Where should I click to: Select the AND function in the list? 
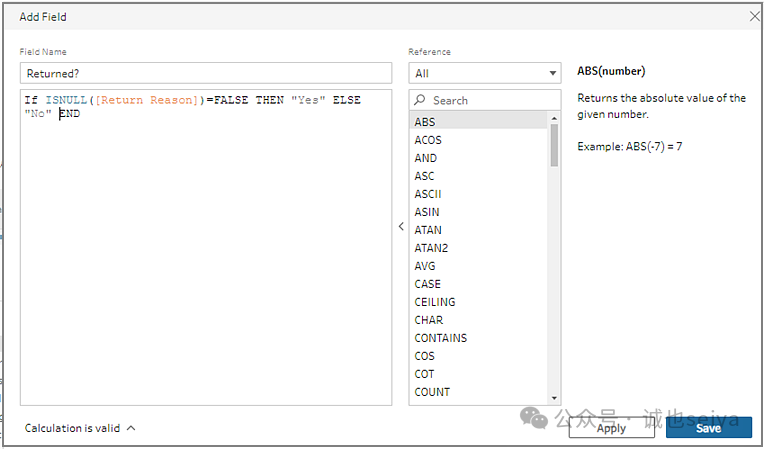pyautogui.click(x=479, y=158)
